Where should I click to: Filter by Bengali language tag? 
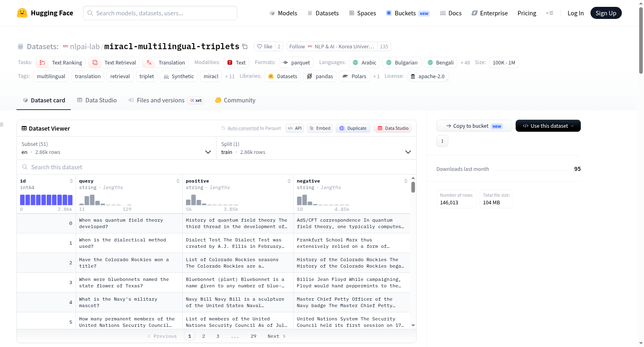pyautogui.click(x=440, y=62)
